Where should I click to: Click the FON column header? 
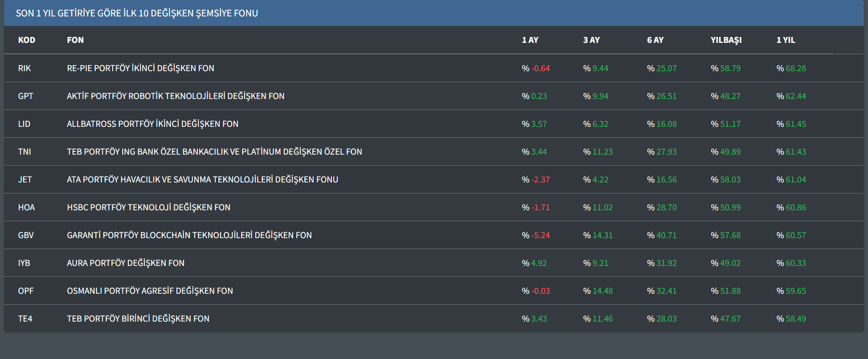(75, 40)
